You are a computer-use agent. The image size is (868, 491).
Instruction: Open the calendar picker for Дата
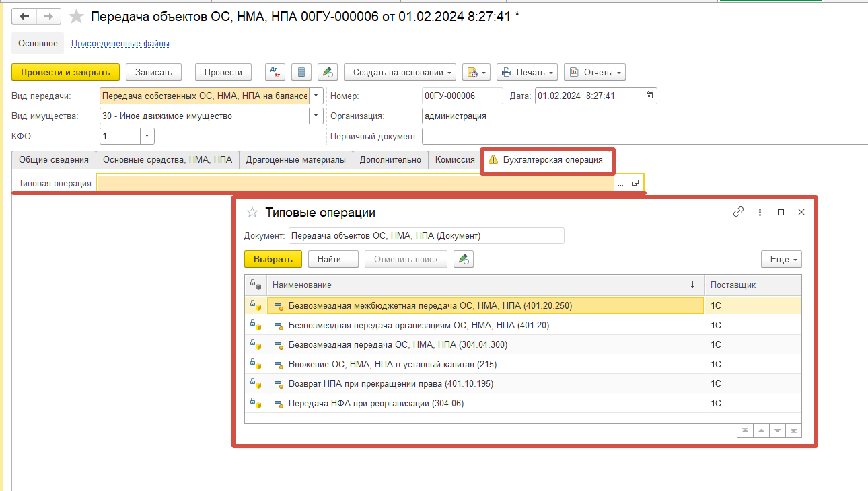[649, 96]
